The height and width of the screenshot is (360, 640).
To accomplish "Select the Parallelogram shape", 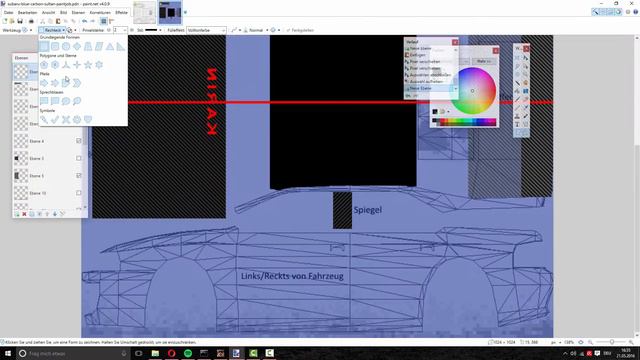I will [99, 47].
